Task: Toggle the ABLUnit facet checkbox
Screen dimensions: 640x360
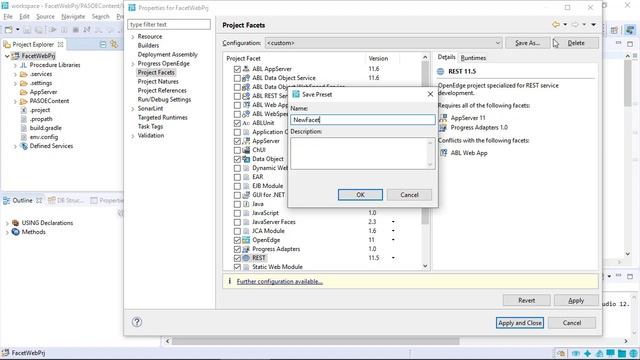Action: 237,123
